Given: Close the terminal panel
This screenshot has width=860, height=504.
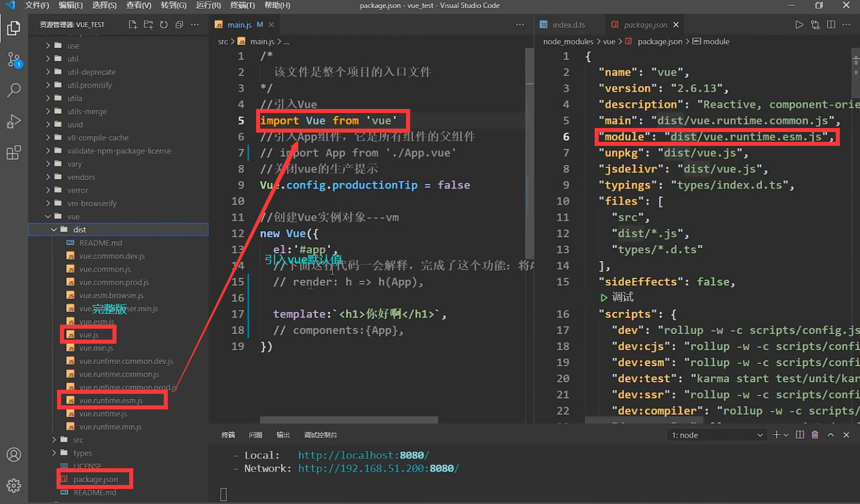Looking at the screenshot, I should pyautogui.click(x=846, y=435).
